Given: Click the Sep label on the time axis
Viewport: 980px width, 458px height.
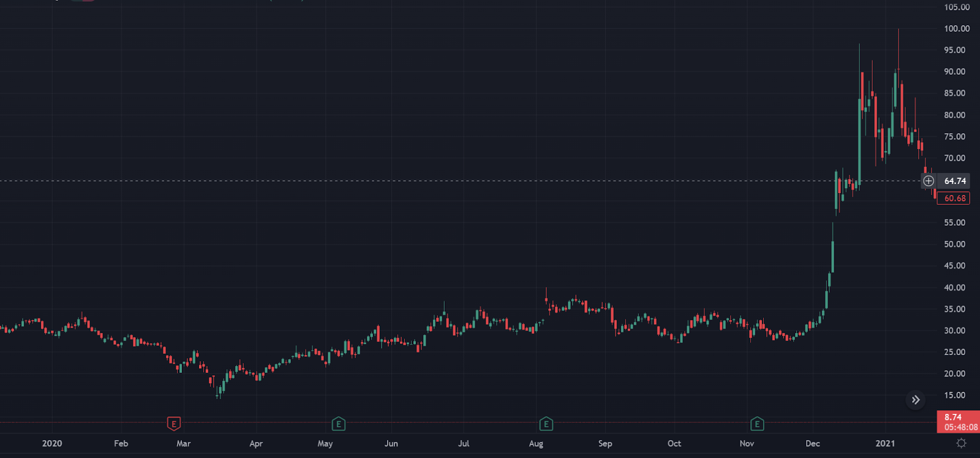Looking at the screenshot, I should click(x=605, y=443).
